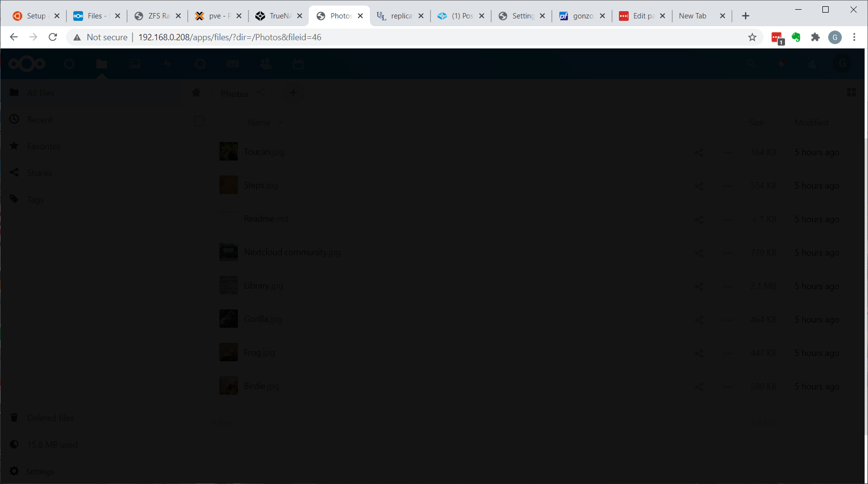Switch to the TrueNAS browser tab
Screen dimensions: 868x484
click(x=279, y=16)
